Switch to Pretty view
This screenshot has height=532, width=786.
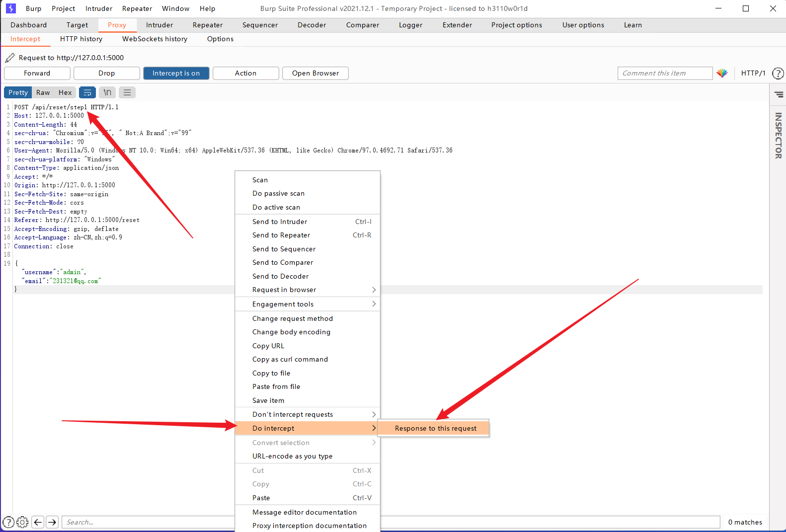tap(18, 92)
